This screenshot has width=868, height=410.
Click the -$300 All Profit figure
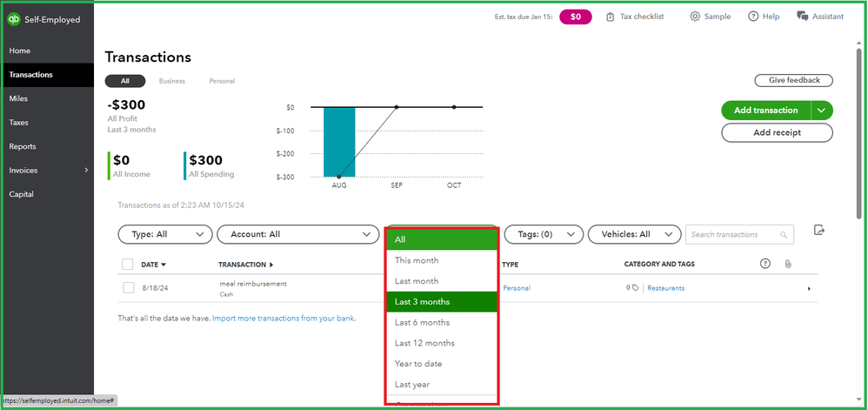(127, 105)
